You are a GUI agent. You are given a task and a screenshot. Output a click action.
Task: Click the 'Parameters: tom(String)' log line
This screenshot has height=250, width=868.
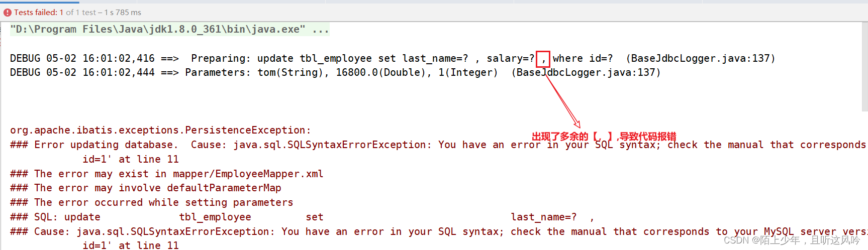pyautogui.click(x=335, y=73)
